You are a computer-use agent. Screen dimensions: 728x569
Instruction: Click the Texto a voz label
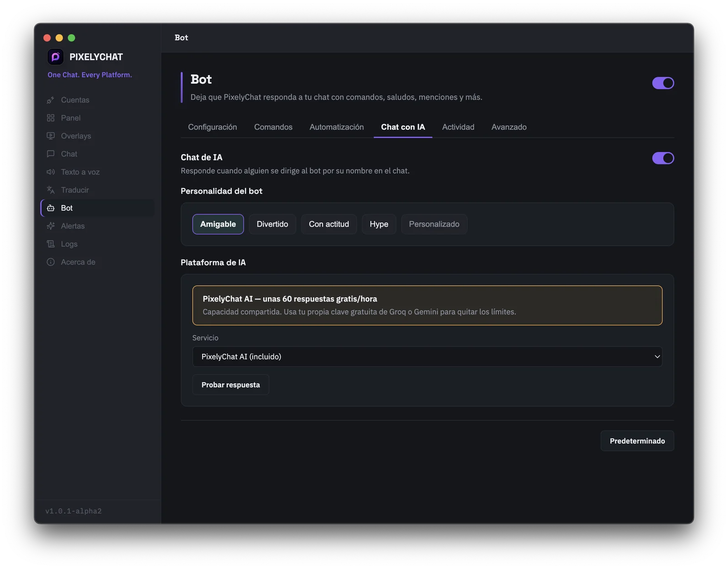pos(80,172)
